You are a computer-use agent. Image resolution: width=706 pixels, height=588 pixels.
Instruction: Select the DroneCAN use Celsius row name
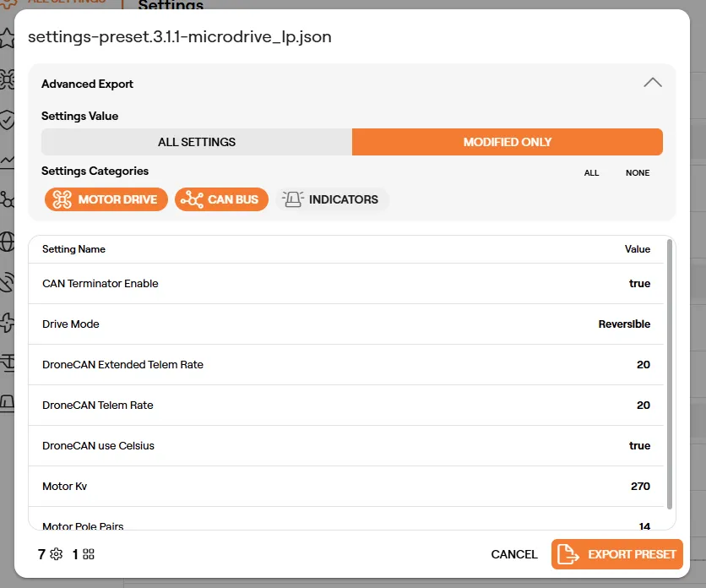pyautogui.click(x=98, y=445)
